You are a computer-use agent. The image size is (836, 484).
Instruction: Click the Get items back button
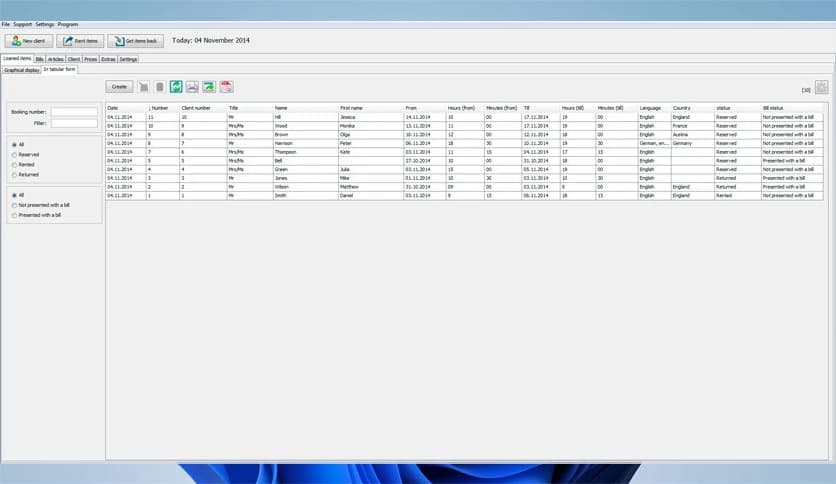(x=135, y=41)
